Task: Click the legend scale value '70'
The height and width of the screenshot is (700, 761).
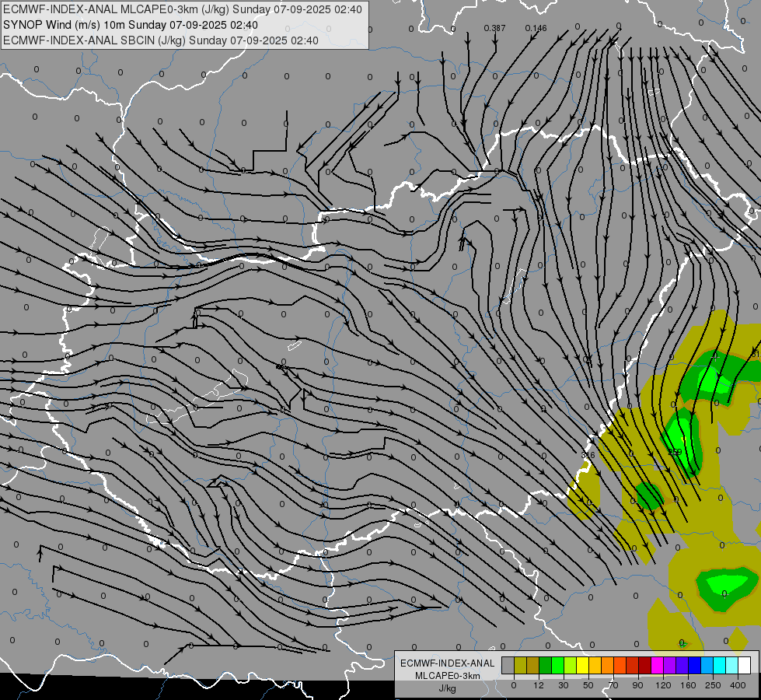Action: [x=613, y=686]
